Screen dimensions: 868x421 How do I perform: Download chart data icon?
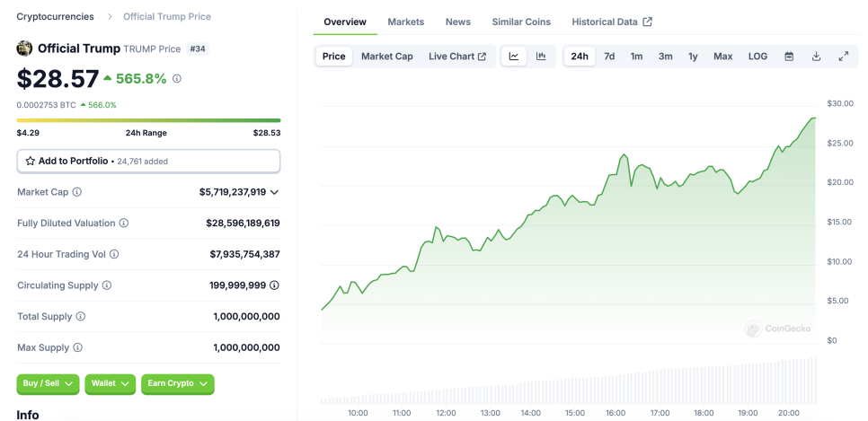[x=816, y=57]
